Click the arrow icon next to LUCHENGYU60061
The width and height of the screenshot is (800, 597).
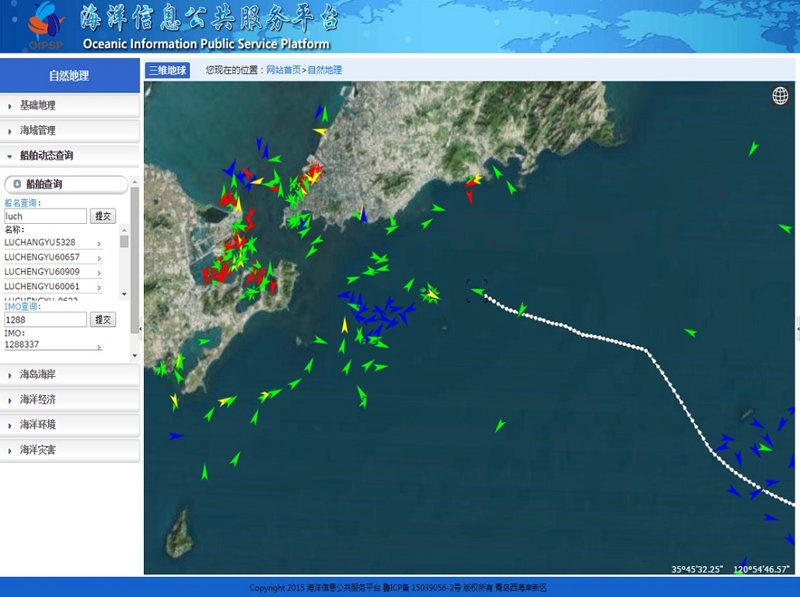click(99, 288)
